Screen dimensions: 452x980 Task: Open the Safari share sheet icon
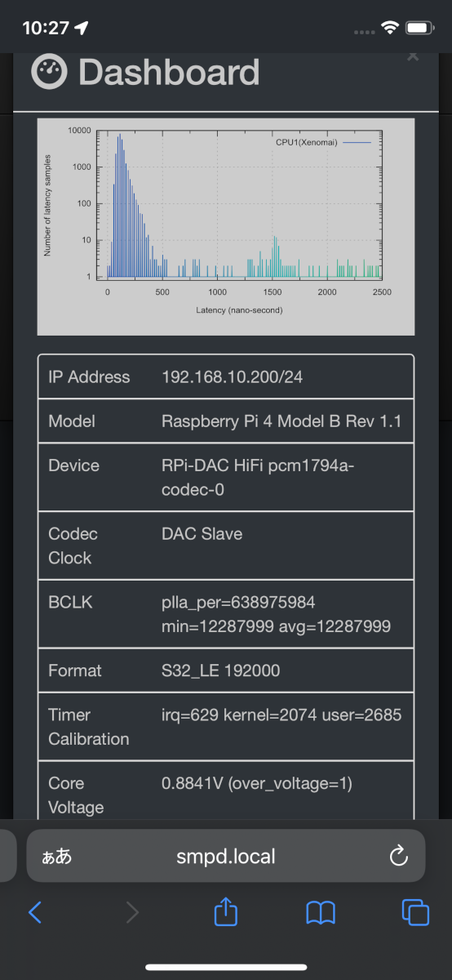225,911
